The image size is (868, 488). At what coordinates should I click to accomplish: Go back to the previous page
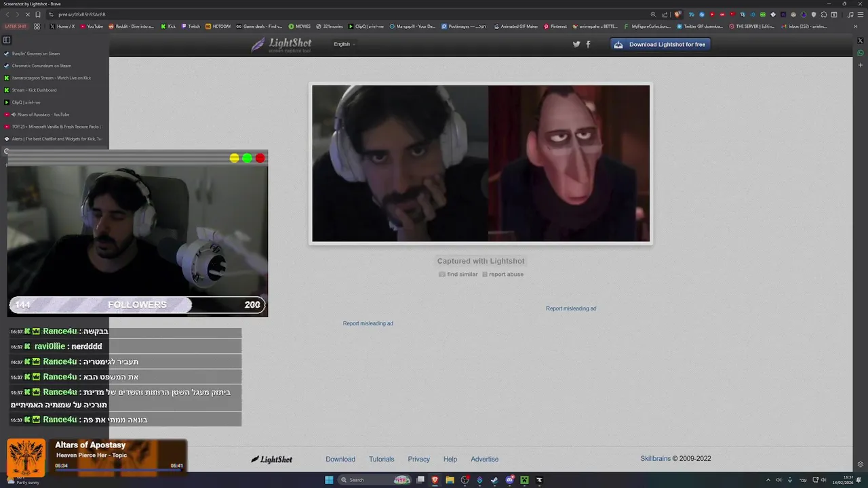[7, 14]
